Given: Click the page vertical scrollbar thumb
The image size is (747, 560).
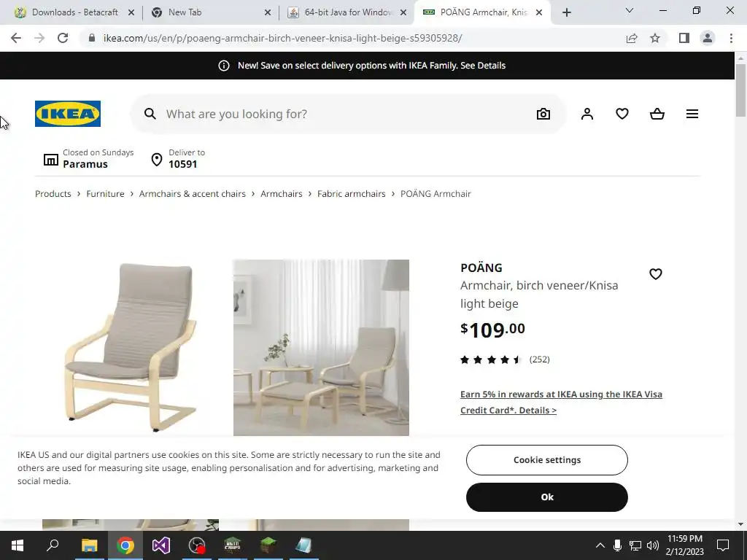Looking at the screenshot, I should click(740, 90).
